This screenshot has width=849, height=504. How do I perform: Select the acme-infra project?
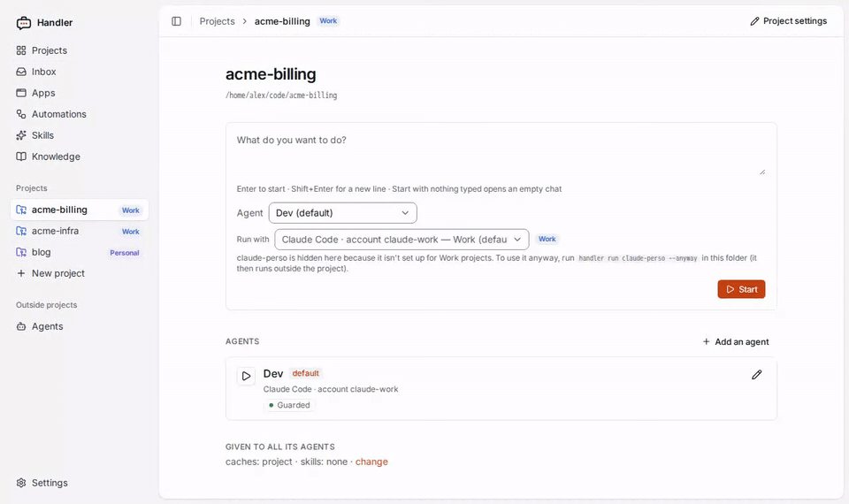pos(79,231)
